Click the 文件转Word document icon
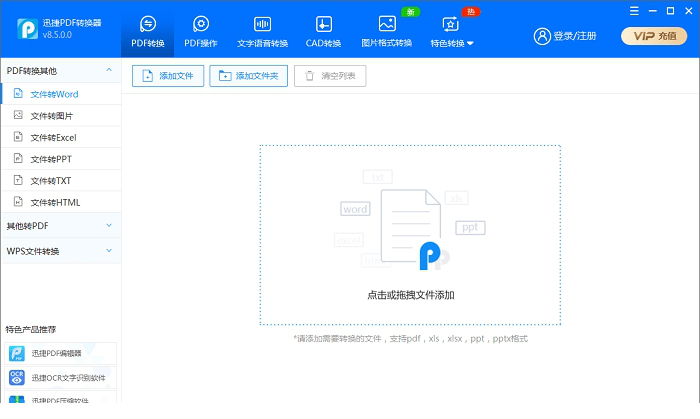700x419 pixels. click(18, 93)
